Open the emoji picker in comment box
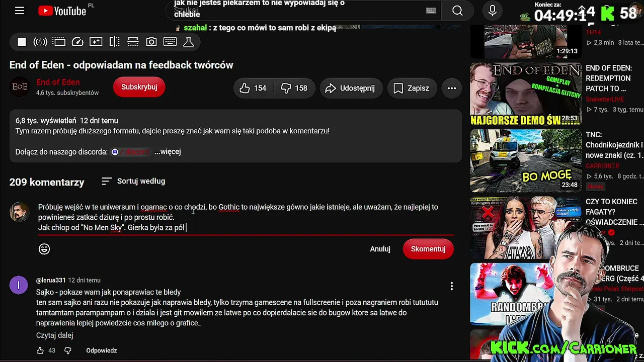This screenshot has width=644, height=362. [x=44, y=249]
